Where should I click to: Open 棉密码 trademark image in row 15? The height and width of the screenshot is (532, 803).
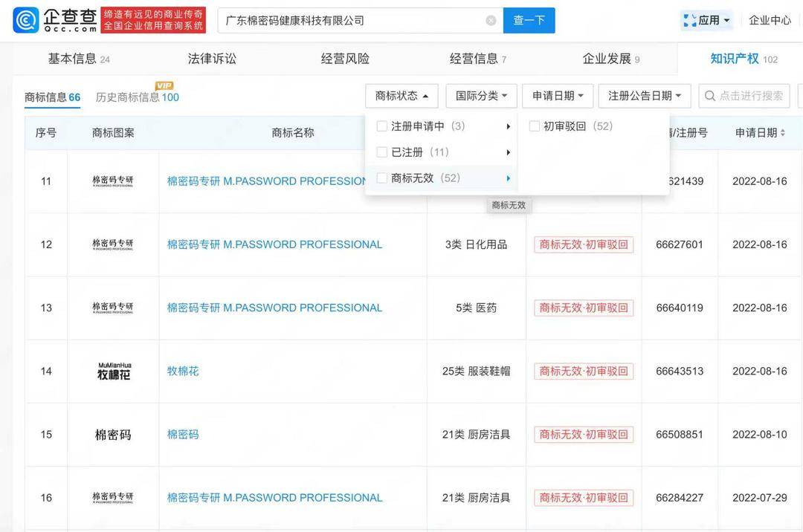(x=113, y=435)
